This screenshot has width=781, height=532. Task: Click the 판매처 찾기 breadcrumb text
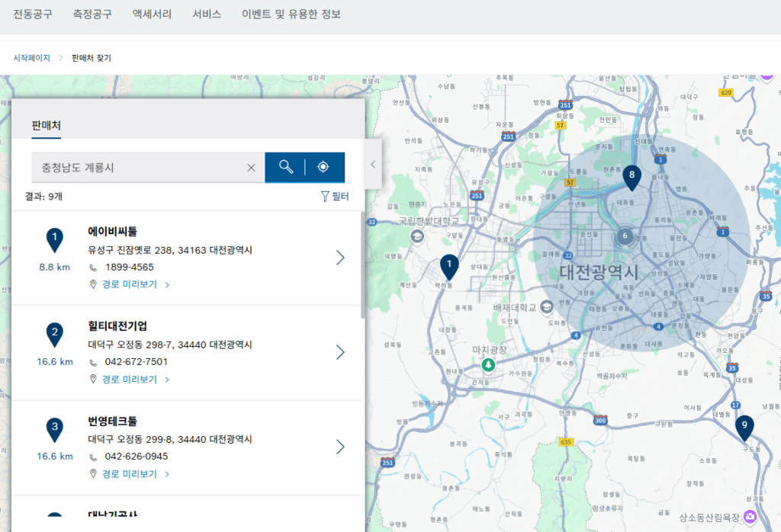click(92, 58)
